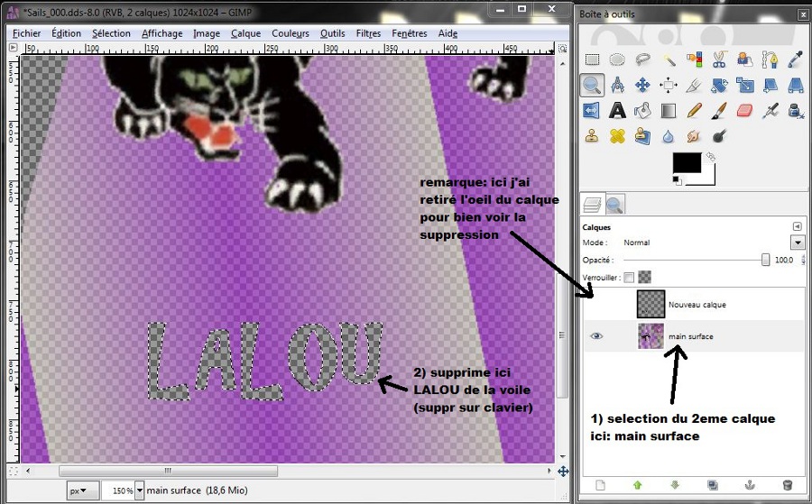Image resolution: width=812 pixels, height=504 pixels.
Task: Select the Rotate tool
Action: click(719, 85)
